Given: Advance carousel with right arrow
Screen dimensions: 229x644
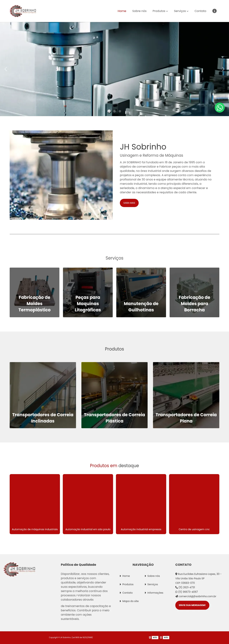Looking at the screenshot, I should pyautogui.click(x=223, y=69).
